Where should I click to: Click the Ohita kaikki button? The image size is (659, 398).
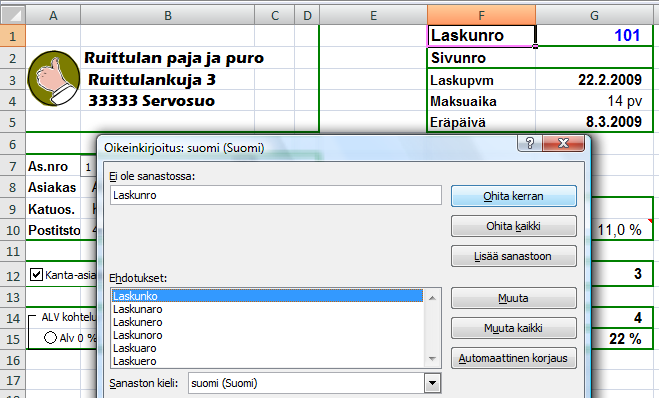(x=514, y=226)
